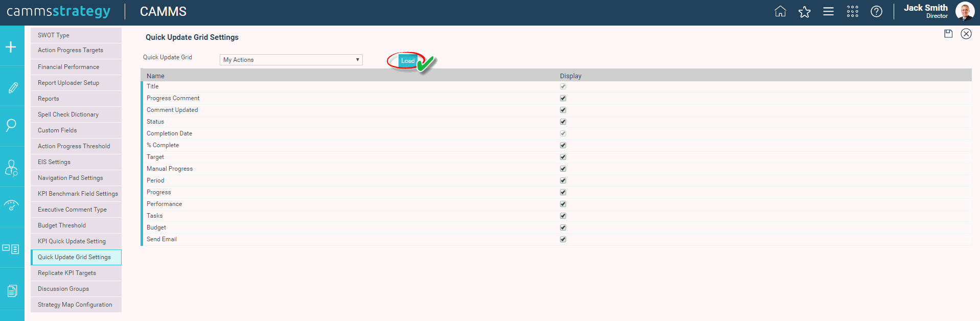Click Jack Smith profile avatar
The image size is (980, 321).
(x=965, y=11)
